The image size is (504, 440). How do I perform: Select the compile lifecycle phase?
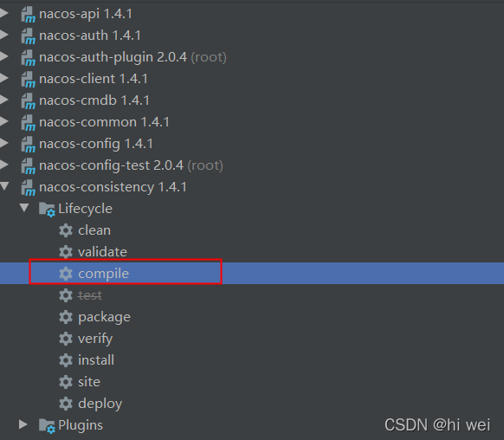click(103, 274)
